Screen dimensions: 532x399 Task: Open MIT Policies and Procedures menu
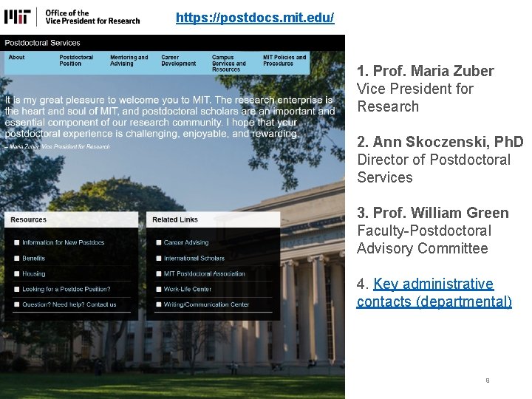click(x=284, y=61)
